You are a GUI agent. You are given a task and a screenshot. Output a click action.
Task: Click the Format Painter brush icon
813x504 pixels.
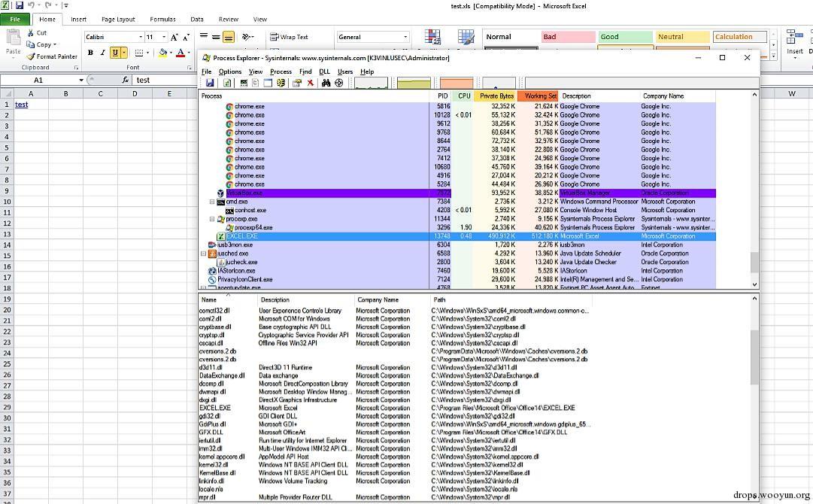[x=31, y=56]
